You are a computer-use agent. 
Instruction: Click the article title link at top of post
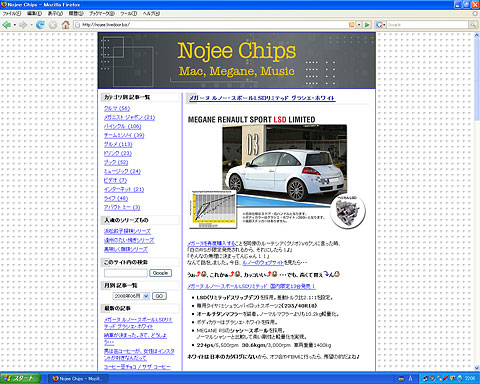262,98
